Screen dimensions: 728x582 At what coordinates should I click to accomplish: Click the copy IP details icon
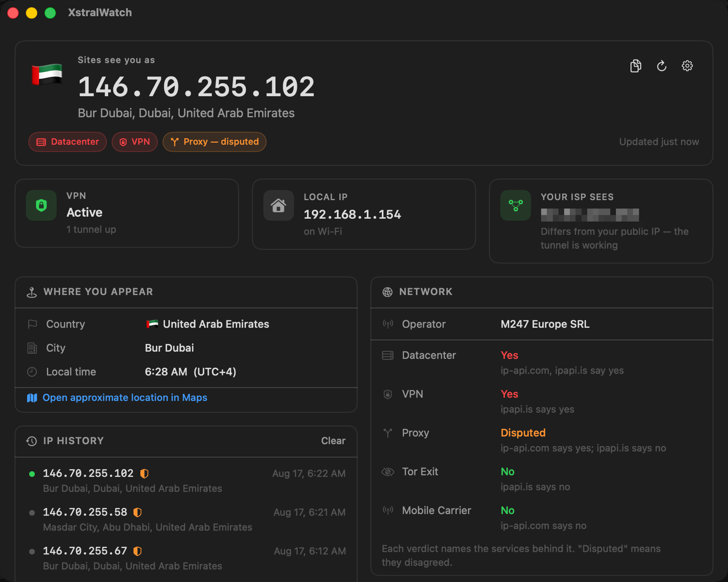(x=636, y=66)
